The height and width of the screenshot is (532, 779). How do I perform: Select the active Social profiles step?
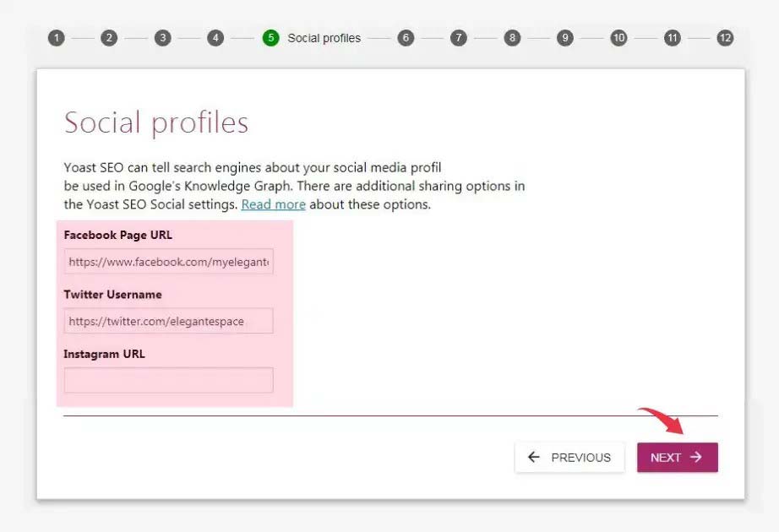271,38
